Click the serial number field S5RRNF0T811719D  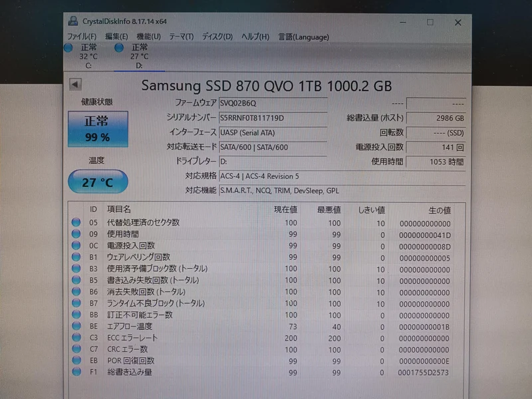(x=273, y=118)
